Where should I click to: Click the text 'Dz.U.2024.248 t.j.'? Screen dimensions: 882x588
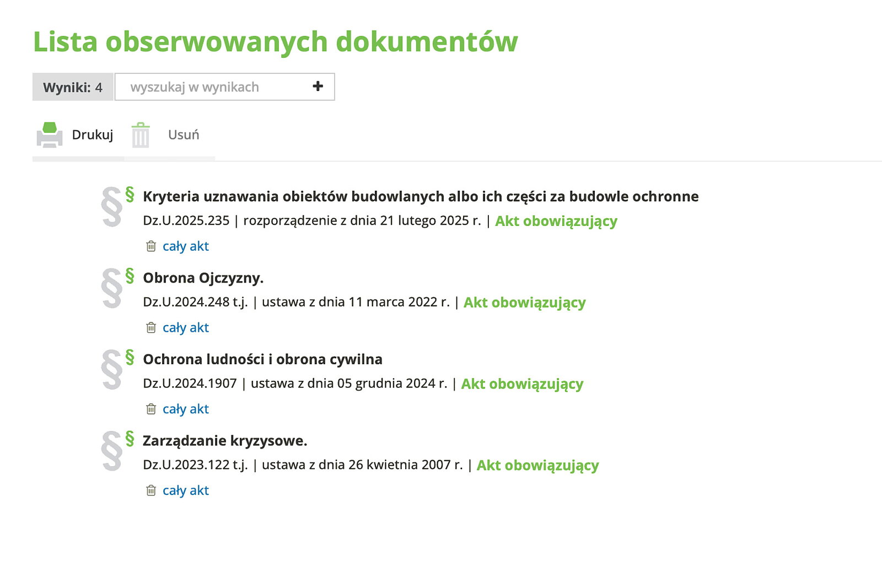pyautogui.click(x=195, y=302)
